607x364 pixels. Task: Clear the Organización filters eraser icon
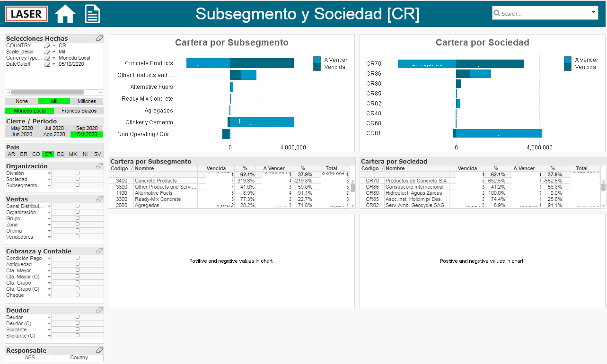[x=99, y=166]
